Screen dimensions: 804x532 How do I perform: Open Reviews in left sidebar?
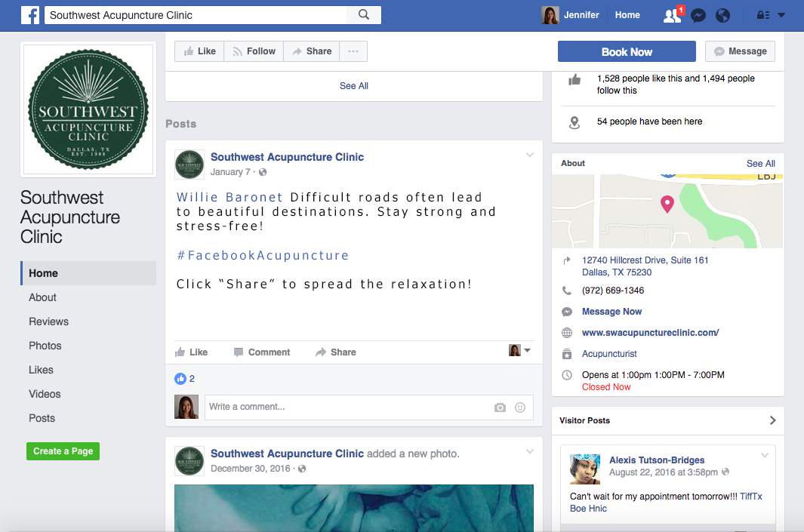click(x=49, y=321)
